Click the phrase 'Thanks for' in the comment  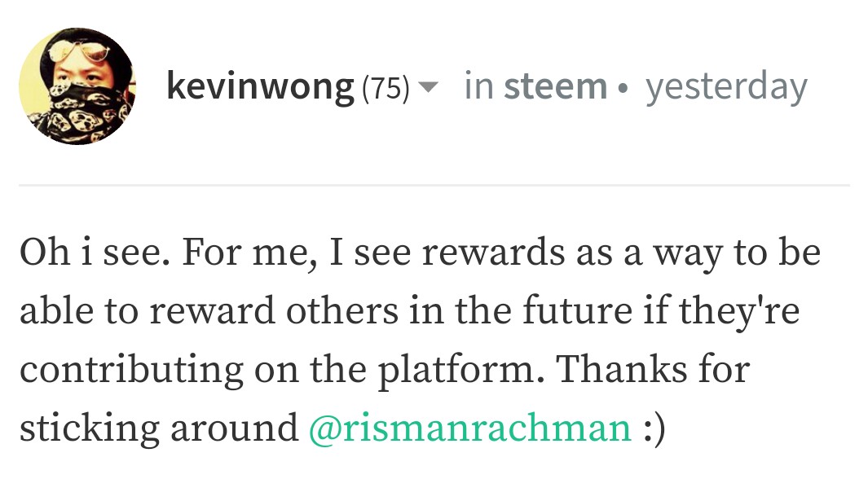pos(653,369)
